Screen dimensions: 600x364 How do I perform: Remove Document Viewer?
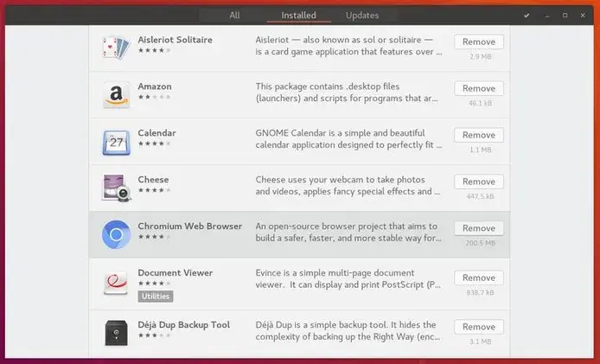click(479, 278)
